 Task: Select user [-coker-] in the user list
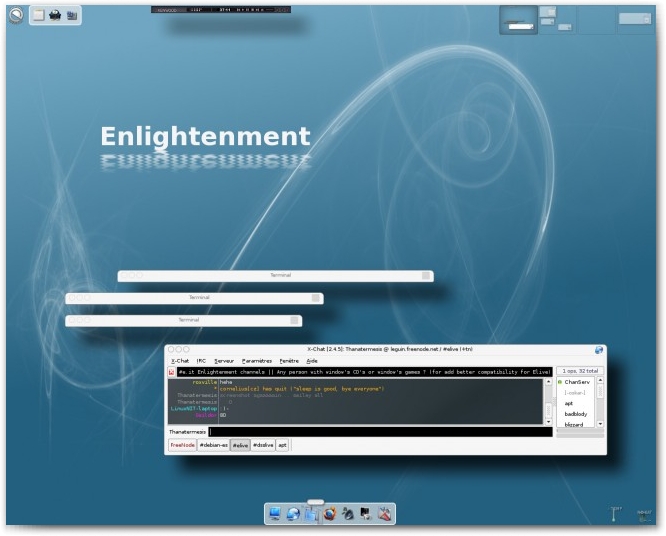[x=574, y=393]
